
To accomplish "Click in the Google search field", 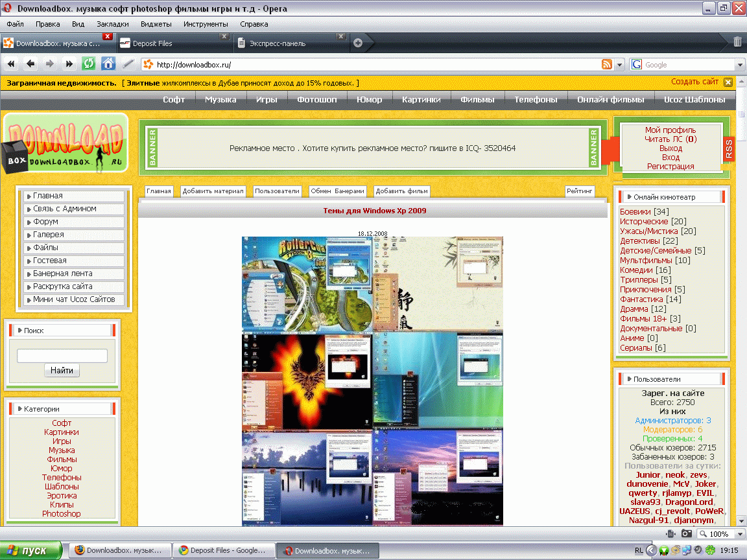I will click(689, 65).
